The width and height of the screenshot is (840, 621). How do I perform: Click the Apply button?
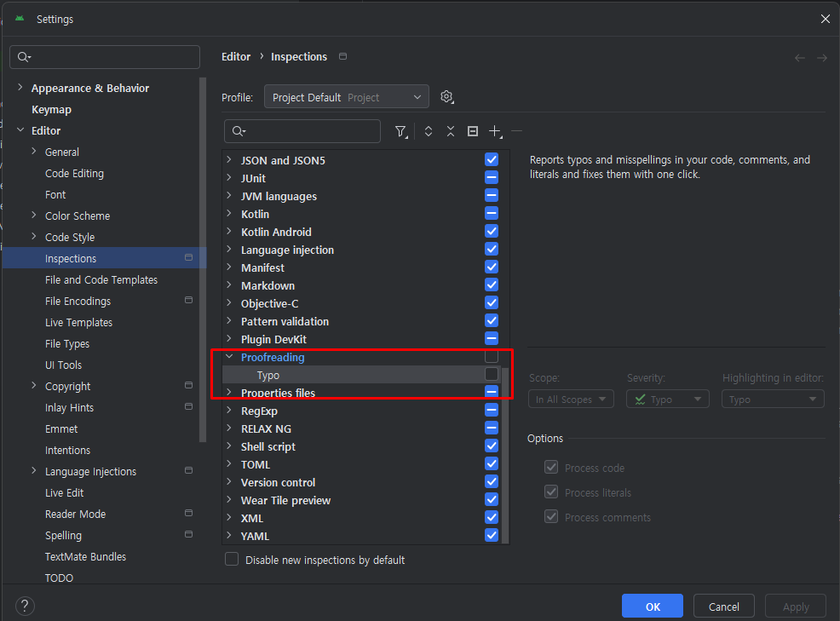(796, 606)
